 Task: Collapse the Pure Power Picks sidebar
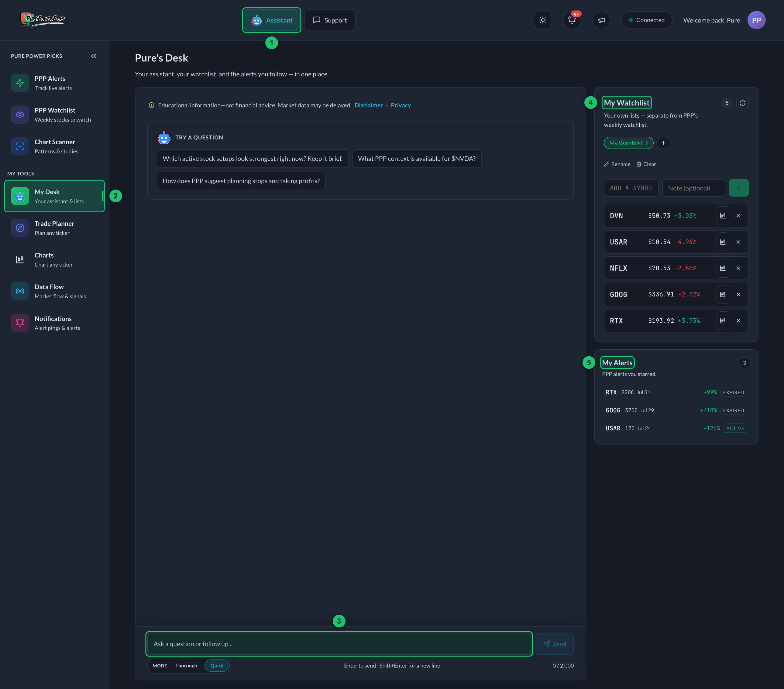[x=93, y=56]
